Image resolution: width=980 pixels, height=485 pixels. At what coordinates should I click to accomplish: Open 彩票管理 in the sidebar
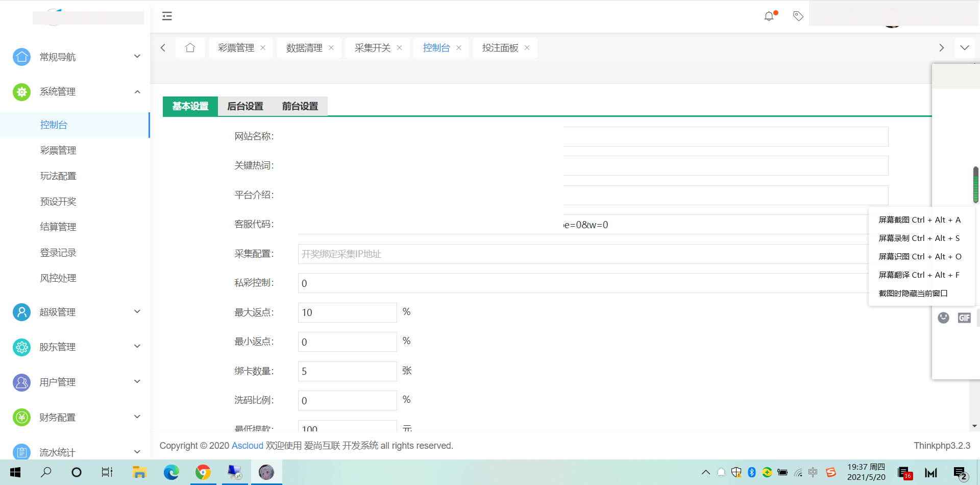click(x=58, y=151)
